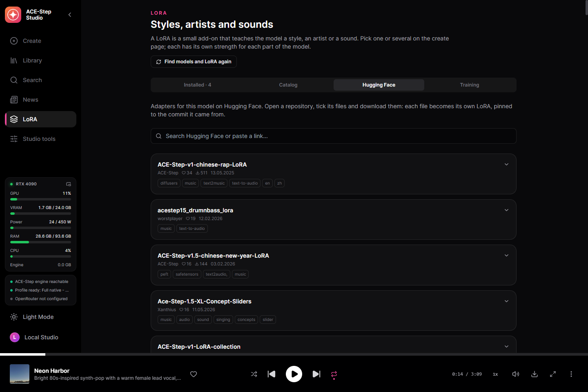Click the worstplayer author name
The width and height of the screenshot is (588, 392).
(x=170, y=218)
